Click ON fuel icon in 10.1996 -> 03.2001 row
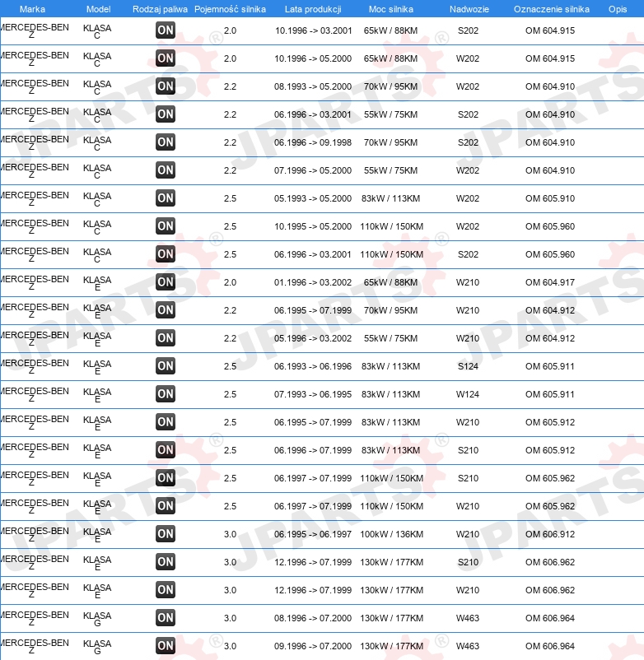644x660 pixels. coord(165,30)
